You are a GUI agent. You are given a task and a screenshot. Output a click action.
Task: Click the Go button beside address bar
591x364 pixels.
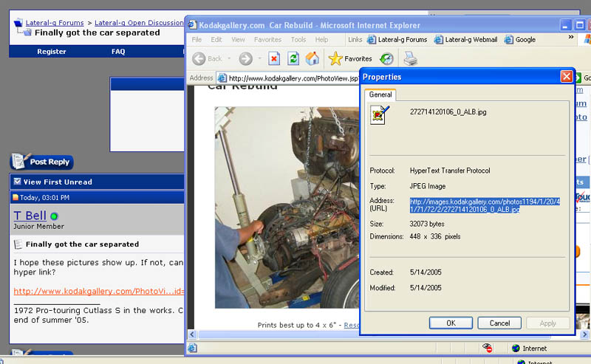click(x=583, y=78)
